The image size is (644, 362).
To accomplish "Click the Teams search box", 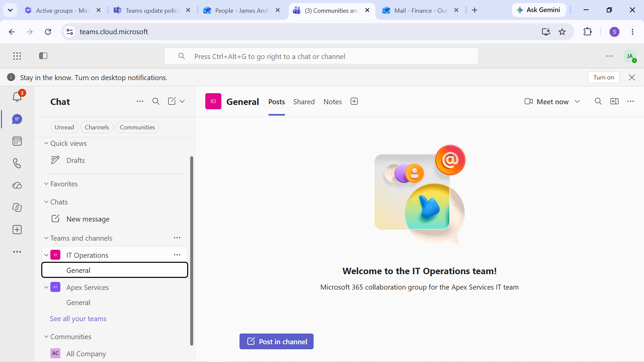I will click(321, 56).
